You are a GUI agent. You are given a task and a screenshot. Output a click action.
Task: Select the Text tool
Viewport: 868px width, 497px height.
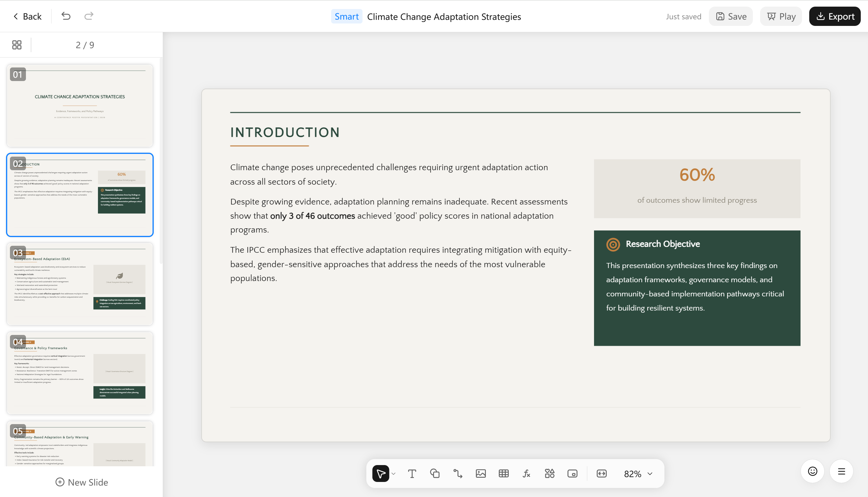(412, 474)
